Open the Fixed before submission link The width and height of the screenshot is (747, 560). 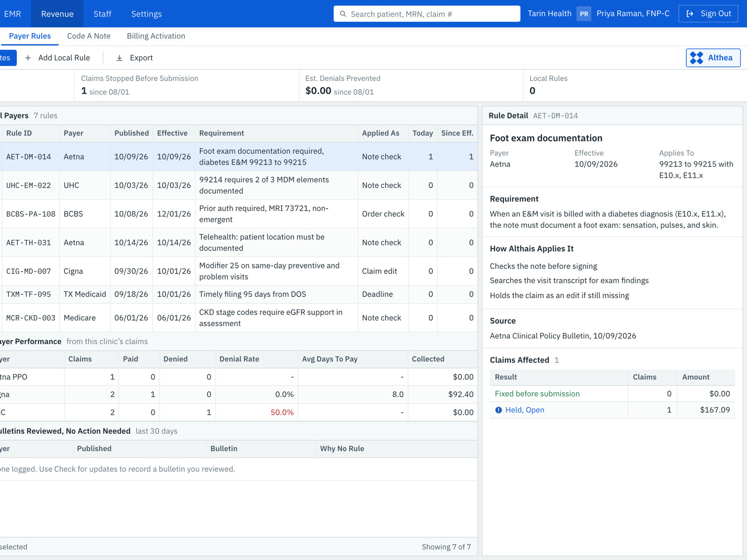pyautogui.click(x=537, y=394)
